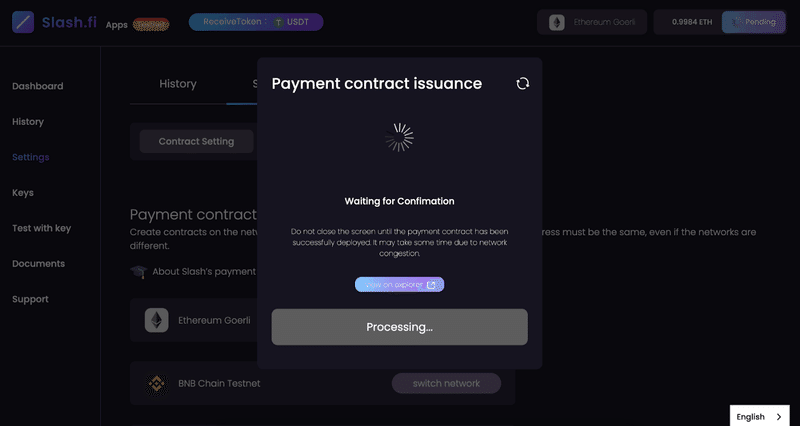800x426 pixels.
Task: Click the graduation cap icon beside About Slash's payment
Action: (138, 271)
